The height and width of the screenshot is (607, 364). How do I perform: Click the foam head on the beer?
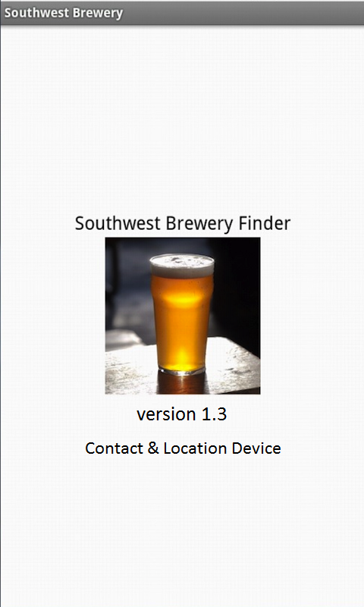point(182,265)
